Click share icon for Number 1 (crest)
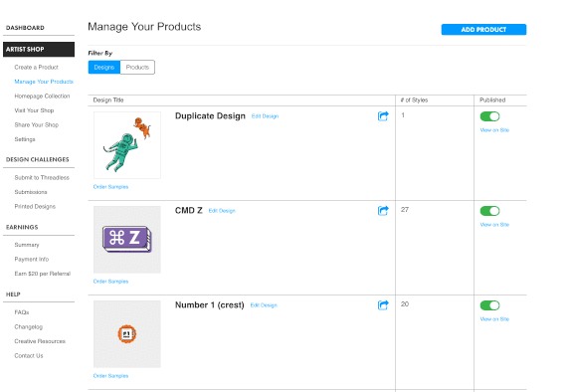This screenshot has height=392, width=571. point(383,304)
